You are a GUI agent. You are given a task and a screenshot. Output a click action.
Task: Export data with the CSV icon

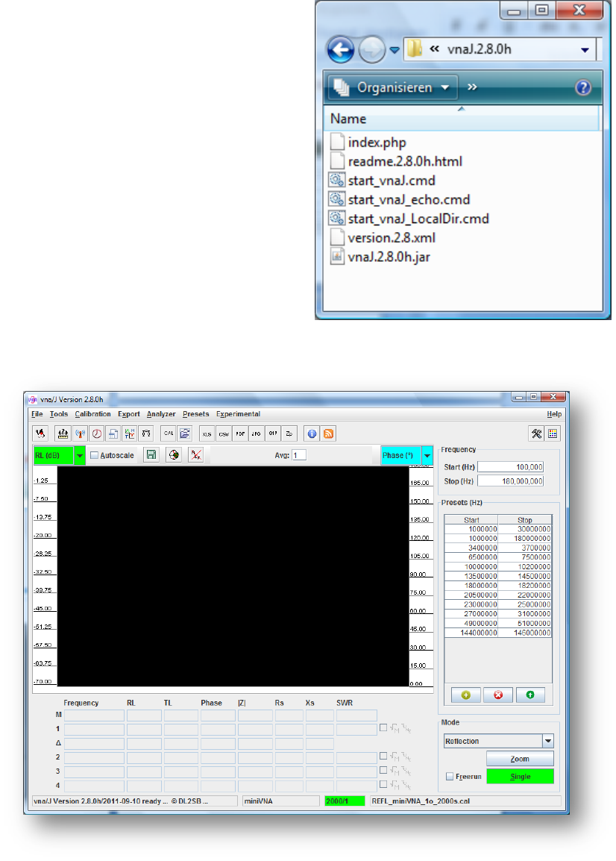pyautogui.click(x=224, y=433)
